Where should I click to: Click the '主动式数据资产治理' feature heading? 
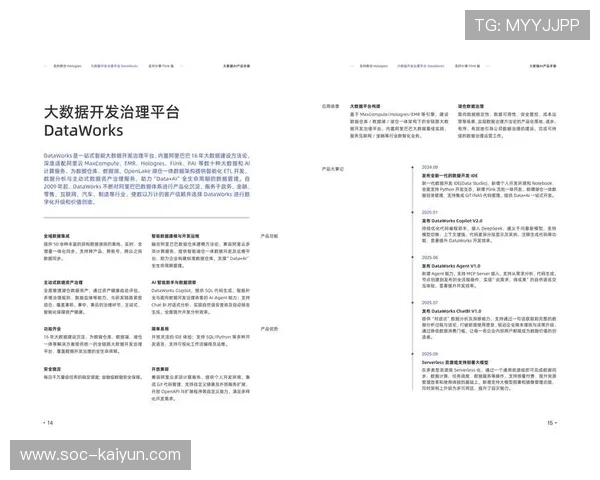click(63, 282)
